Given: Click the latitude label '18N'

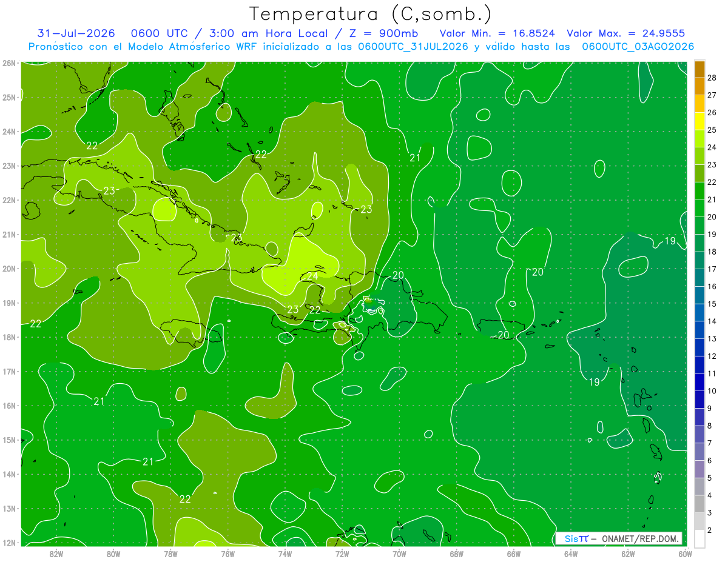Looking at the screenshot, I should 9,337.
